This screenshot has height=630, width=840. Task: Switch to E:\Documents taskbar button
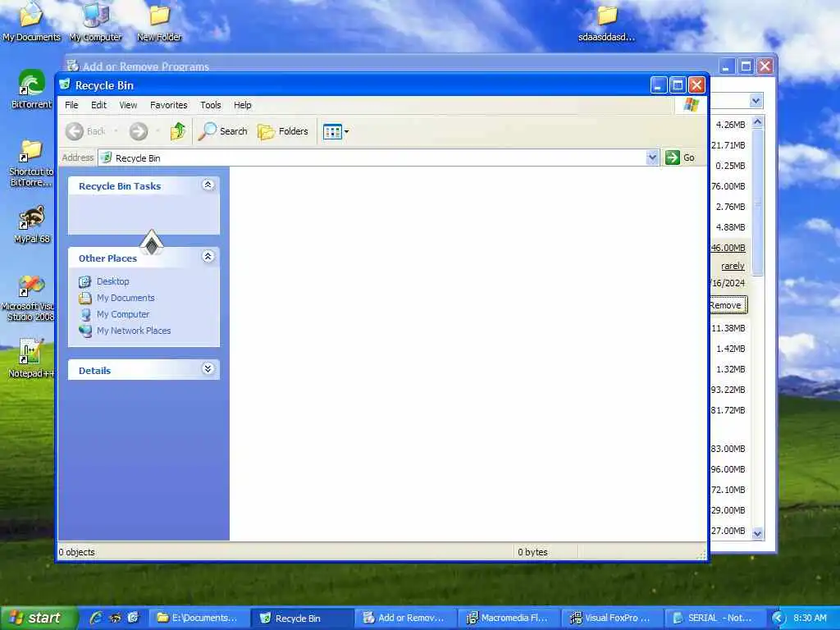198,618
